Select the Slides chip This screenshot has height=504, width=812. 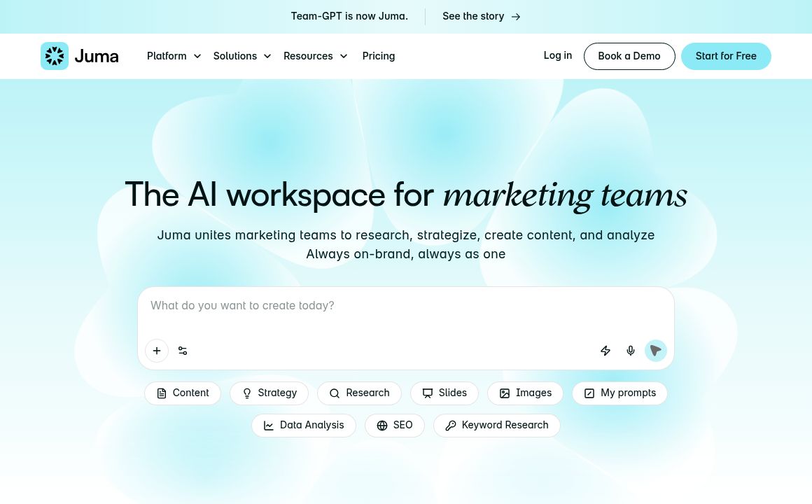444,393
